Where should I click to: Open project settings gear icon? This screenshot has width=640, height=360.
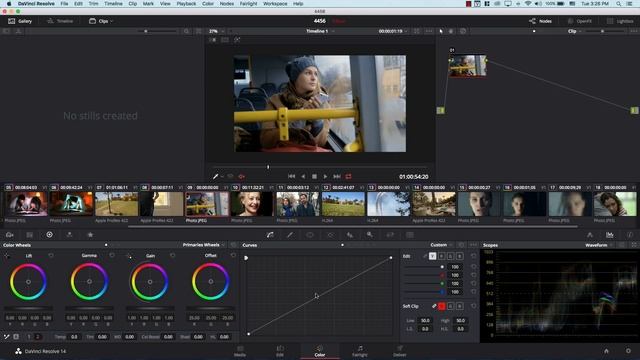click(x=628, y=351)
